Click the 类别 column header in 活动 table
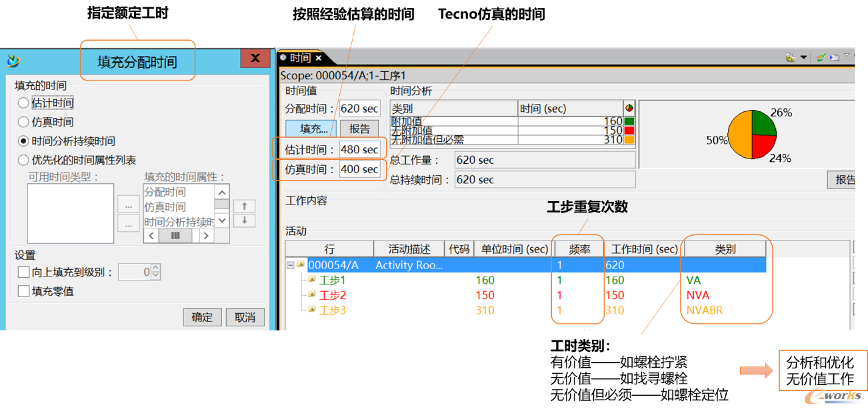This screenshot has width=868, height=411. [x=725, y=248]
